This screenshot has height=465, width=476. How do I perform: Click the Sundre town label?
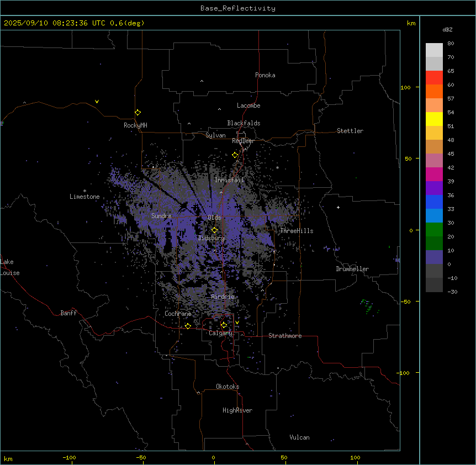(x=161, y=216)
